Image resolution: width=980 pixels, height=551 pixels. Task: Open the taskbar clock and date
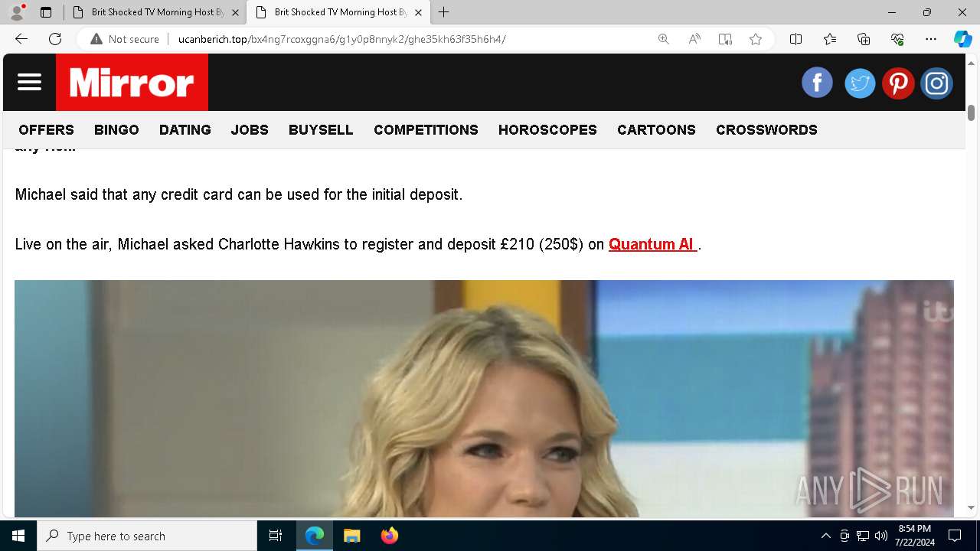(x=914, y=536)
